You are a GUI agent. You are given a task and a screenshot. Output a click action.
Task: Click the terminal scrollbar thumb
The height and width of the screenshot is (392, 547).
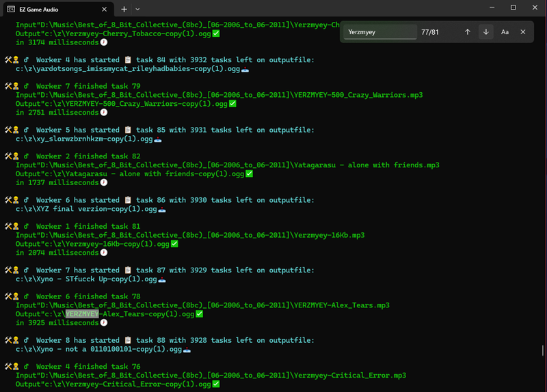(x=542, y=350)
